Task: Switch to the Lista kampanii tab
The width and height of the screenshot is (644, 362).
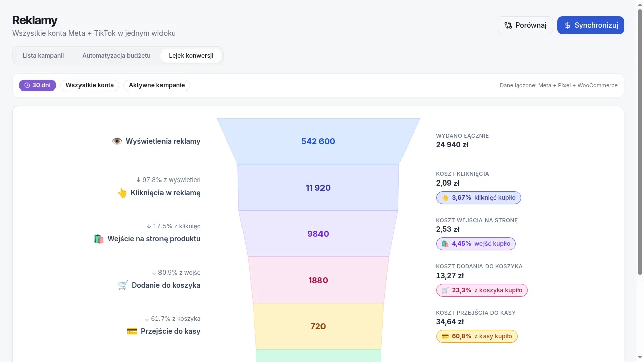Action: tap(43, 56)
